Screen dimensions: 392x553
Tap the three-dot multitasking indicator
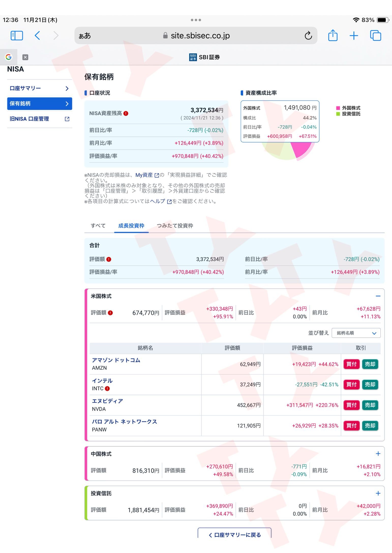(196, 20)
